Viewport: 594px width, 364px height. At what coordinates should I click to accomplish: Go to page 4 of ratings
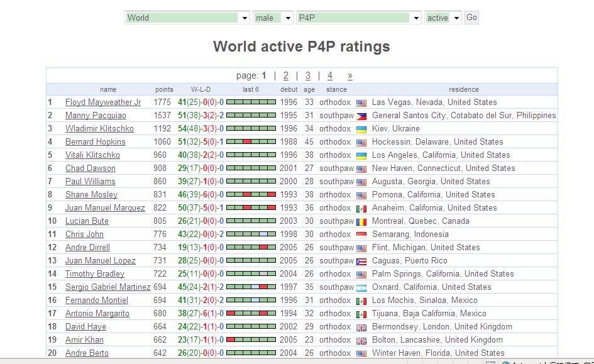point(329,75)
